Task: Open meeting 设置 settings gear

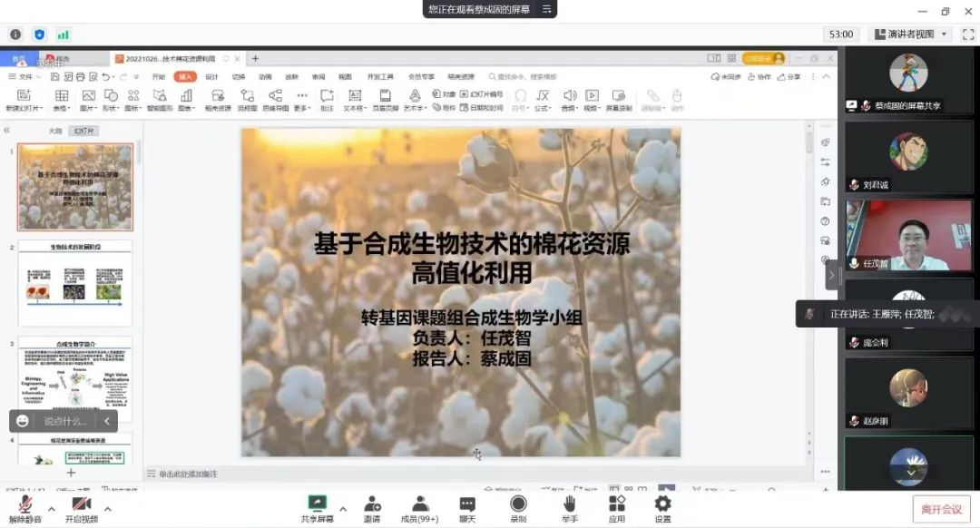Action: (662, 504)
